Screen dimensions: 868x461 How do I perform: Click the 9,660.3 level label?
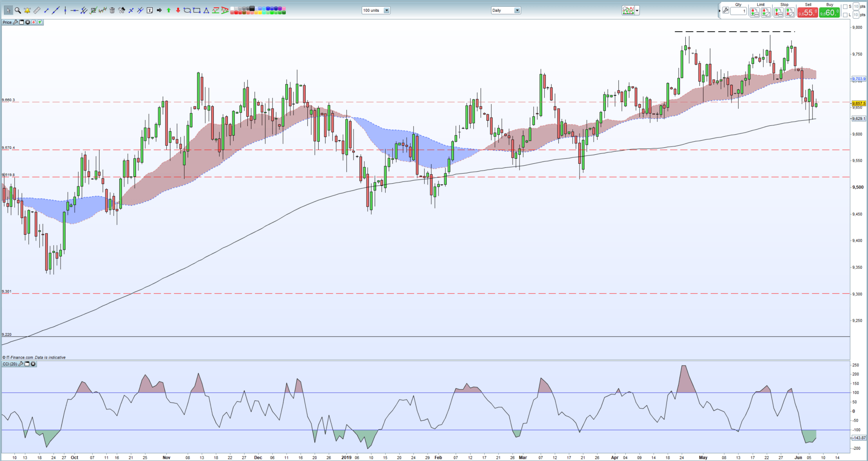point(8,100)
